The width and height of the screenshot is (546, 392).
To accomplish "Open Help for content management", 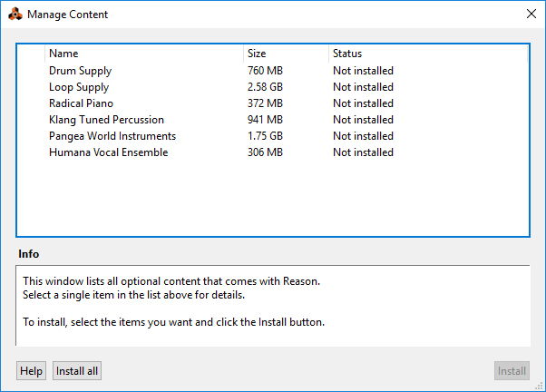I will coord(32,370).
